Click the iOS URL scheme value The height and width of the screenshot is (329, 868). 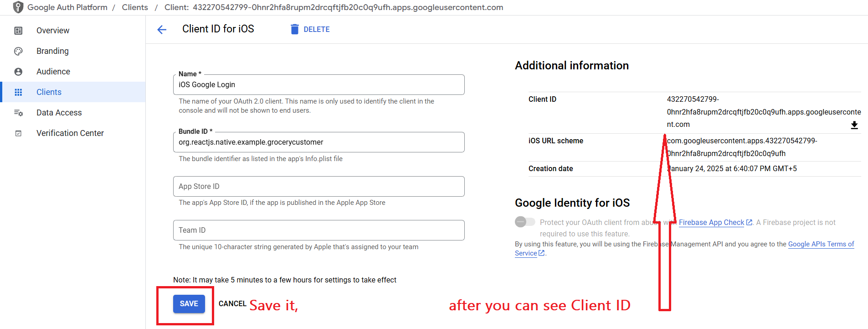coord(742,147)
